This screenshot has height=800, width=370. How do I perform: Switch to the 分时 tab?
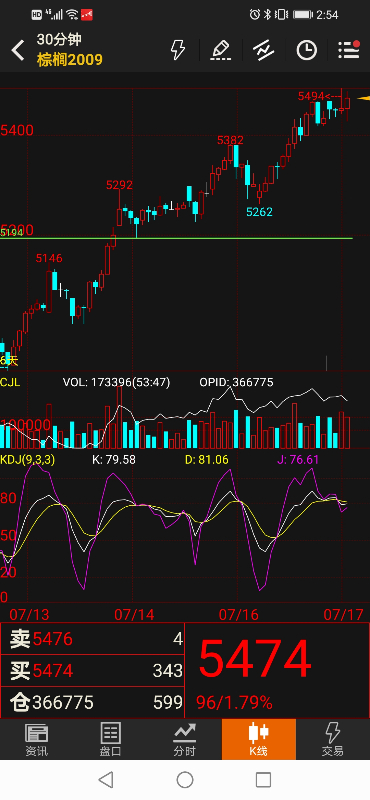point(185,739)
